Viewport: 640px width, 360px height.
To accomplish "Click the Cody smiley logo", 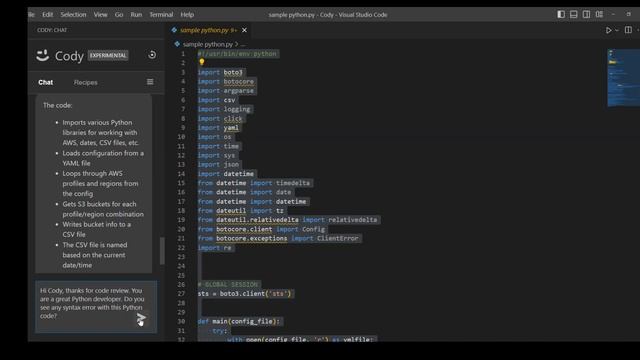I will coord(42,56).
